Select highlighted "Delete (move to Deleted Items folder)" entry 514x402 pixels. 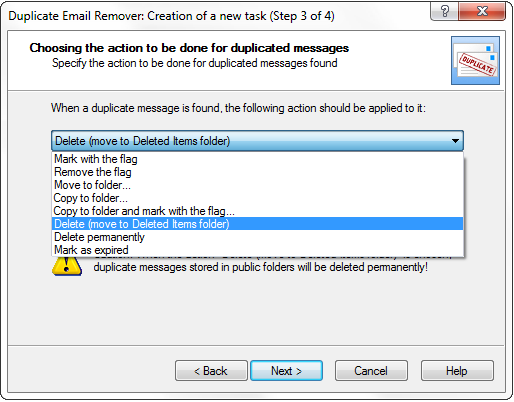[x=257, y=224]
